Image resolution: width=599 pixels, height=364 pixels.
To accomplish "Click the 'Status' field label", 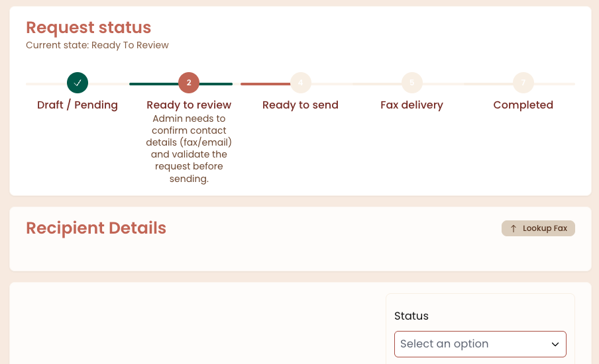I will (411, 316).
